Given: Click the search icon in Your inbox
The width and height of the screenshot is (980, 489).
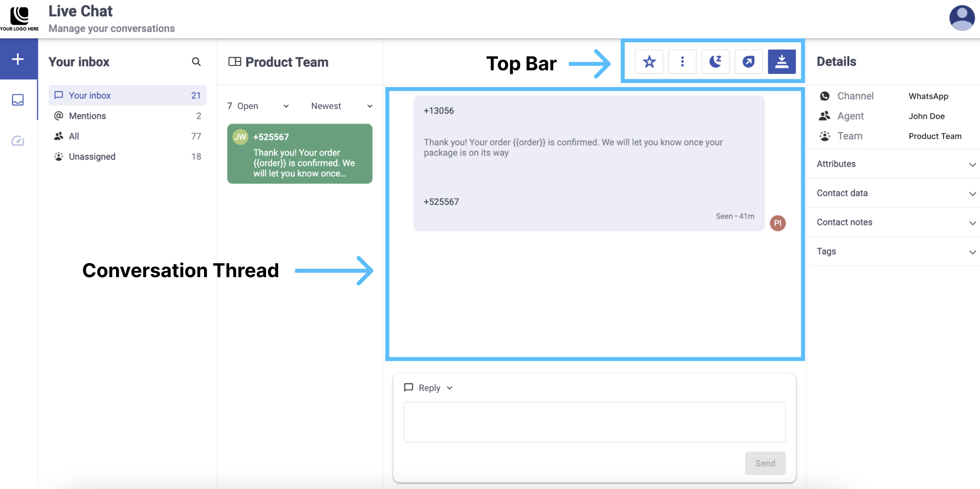Looking at the screenshot, I should pos(196,62).
